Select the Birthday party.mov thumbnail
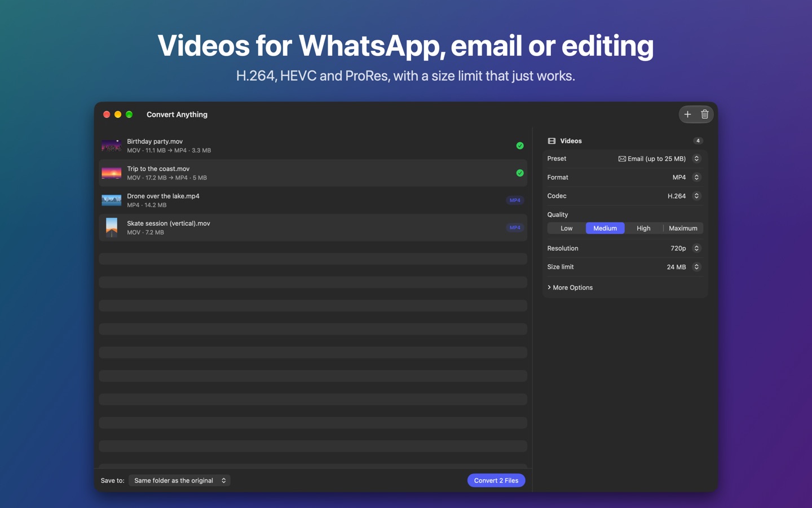 (x=111, y=146)
